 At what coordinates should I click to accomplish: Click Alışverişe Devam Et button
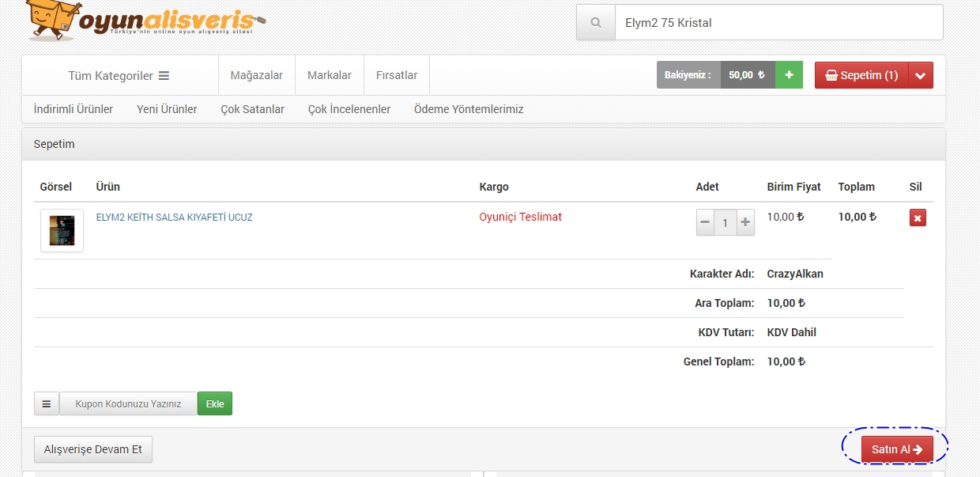tap(93, 449)
